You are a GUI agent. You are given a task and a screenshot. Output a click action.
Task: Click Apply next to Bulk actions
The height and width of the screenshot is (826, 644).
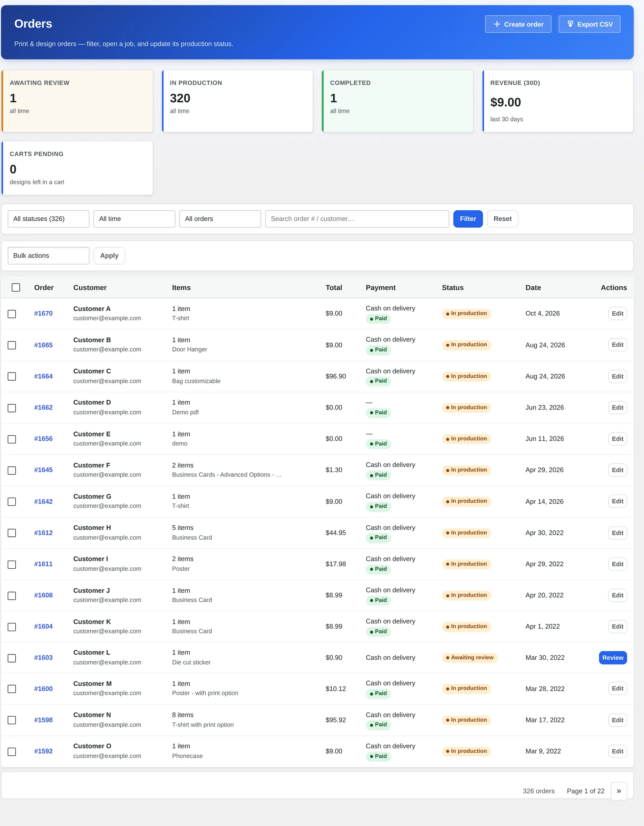pos(109,256)
